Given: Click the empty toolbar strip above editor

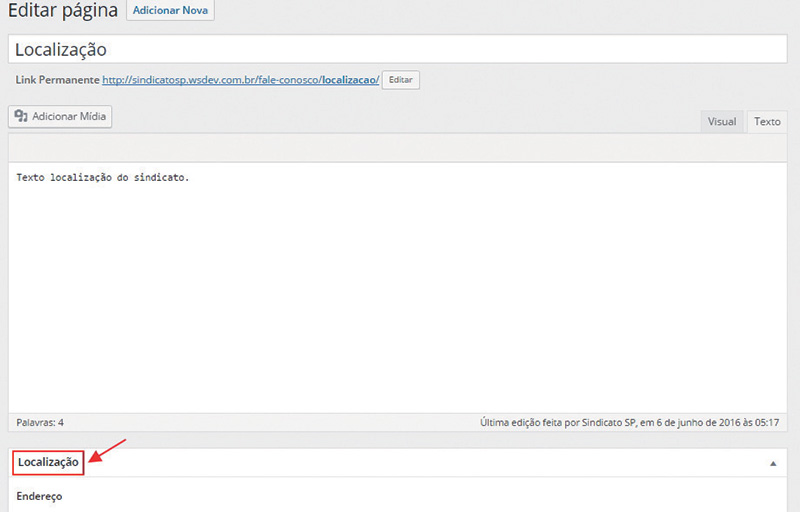Looking at the screenshot, I should [400, 148].
